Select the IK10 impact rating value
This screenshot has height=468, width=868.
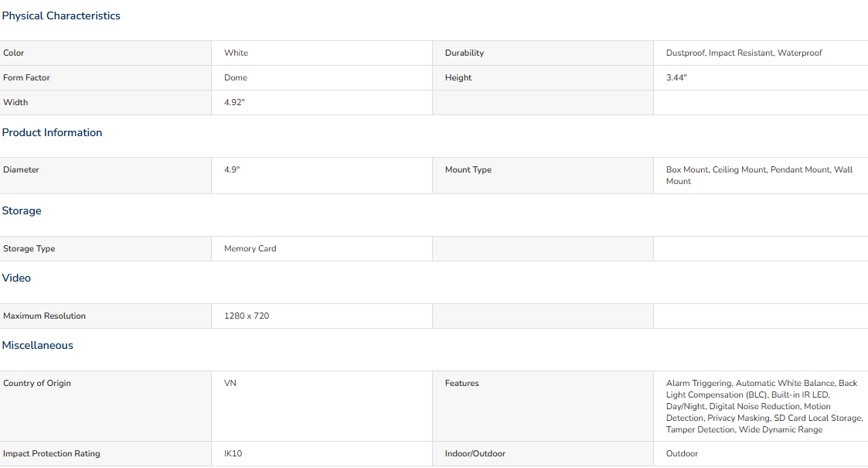tap(233, 453)
